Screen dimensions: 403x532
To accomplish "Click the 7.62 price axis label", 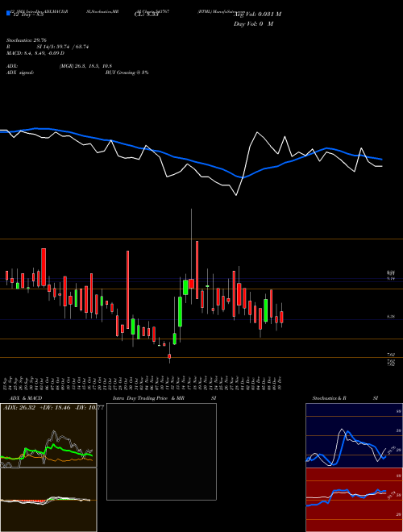I will click(x=391, y=355).
